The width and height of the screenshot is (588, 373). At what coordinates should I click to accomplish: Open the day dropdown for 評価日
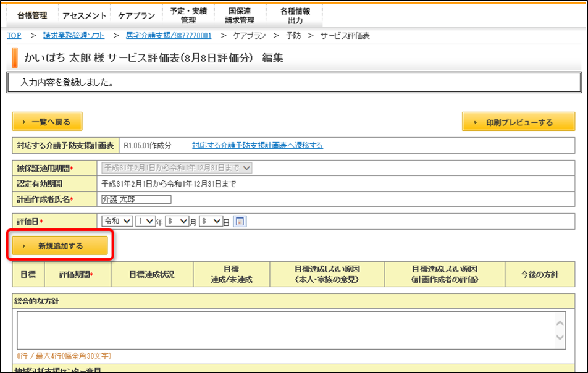tap(211, 221)
